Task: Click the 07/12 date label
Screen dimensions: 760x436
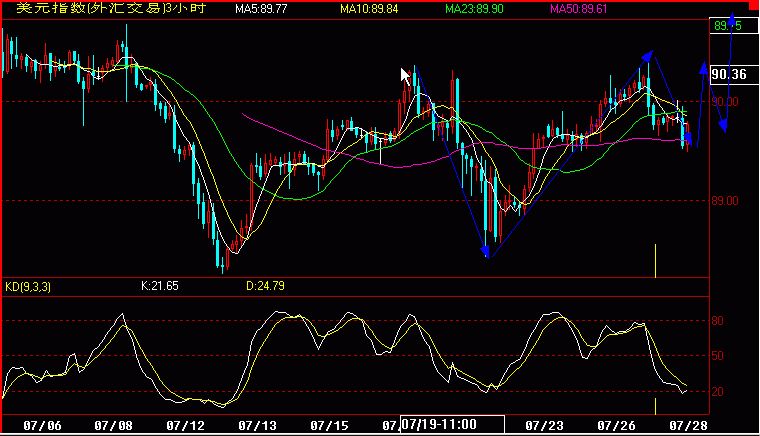Action: 186,426
